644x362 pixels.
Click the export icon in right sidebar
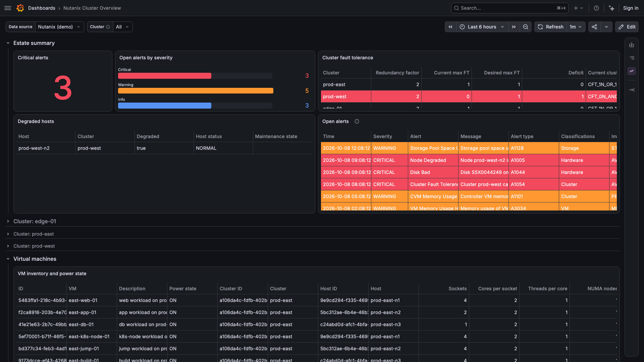coord(632,45)
